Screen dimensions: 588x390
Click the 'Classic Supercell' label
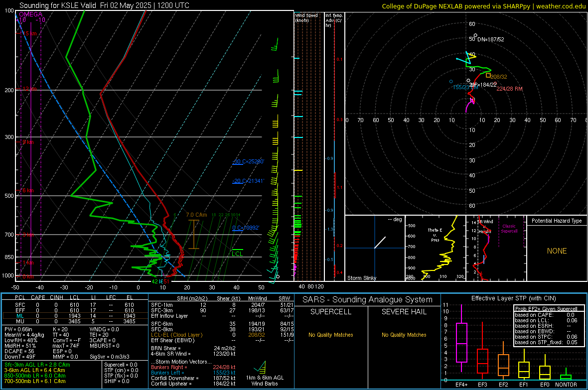[x=509, y=229]
